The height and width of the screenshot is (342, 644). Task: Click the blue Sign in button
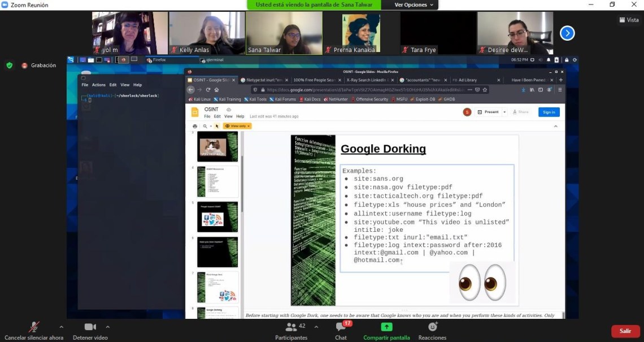point(549,112)
